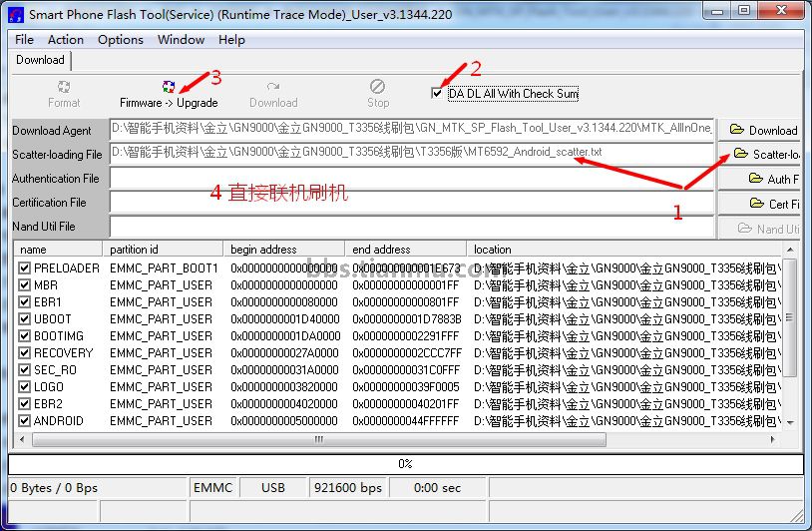Open the Cert File browse button
The width and height of the screenshot is (812, 531).
tap(759, 203)
